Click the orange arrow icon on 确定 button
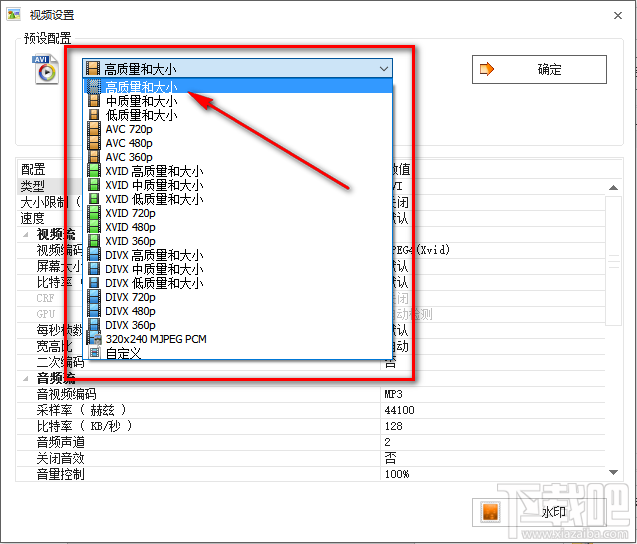Screen dimensions: 637x544 (486, 69)
